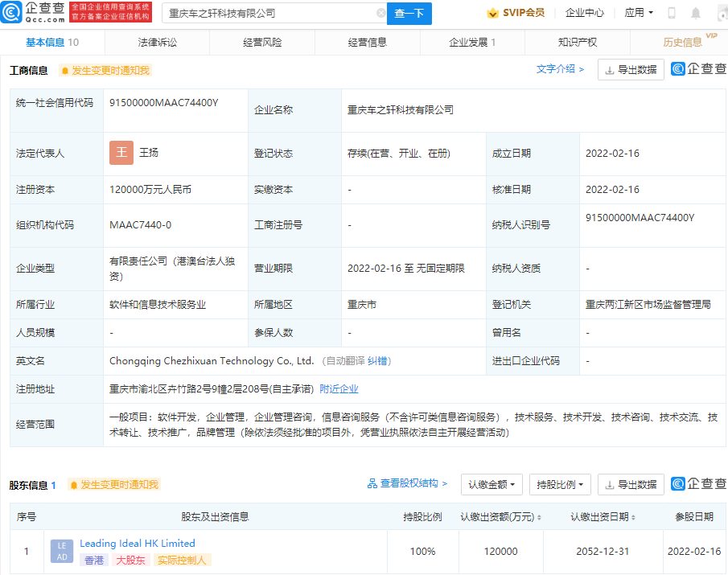Click the SVIP crown icon

tap(492, 13)
